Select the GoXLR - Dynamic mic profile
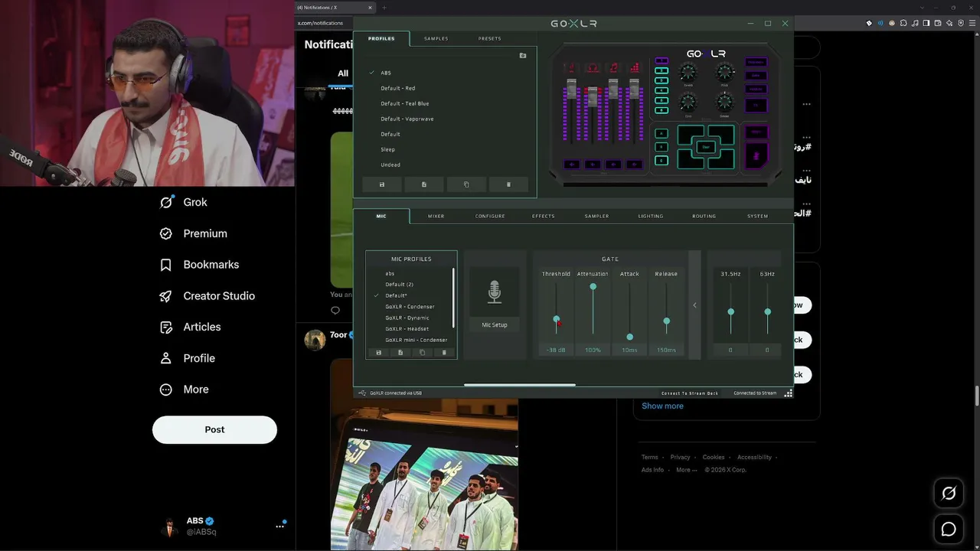 pos(407,318)
